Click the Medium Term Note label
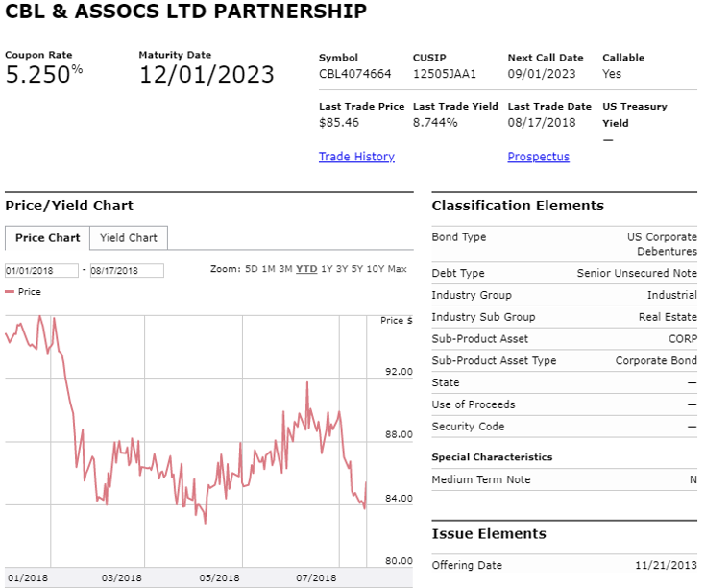This screenshot has width=705, height=588. [x=480, y=479]
